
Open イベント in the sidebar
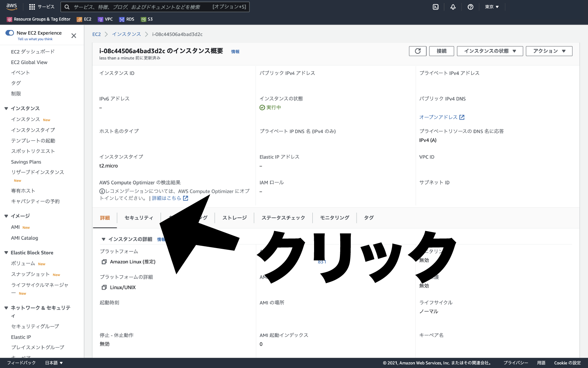click(x=20, y=73)
